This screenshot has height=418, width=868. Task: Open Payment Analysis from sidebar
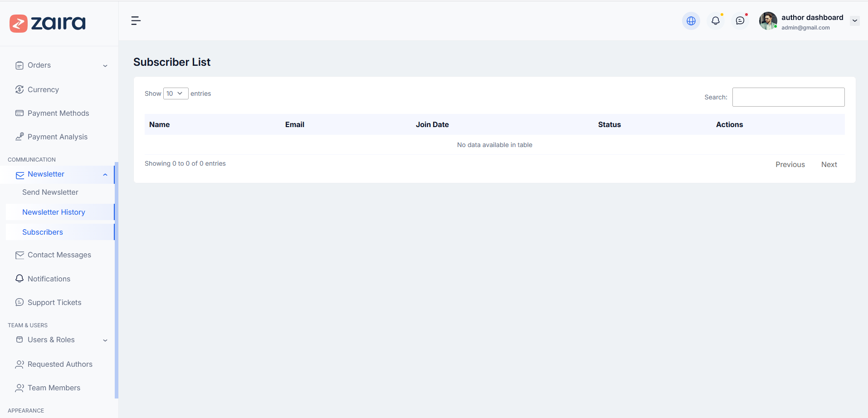pyautogui.click(x=57, y=137)
